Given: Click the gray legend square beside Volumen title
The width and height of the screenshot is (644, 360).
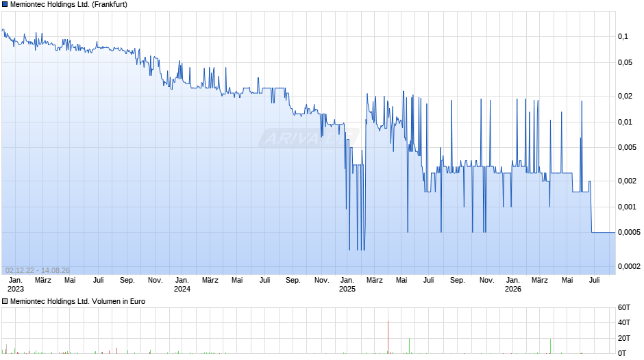Looking at the screenshot, I should 5,301.
